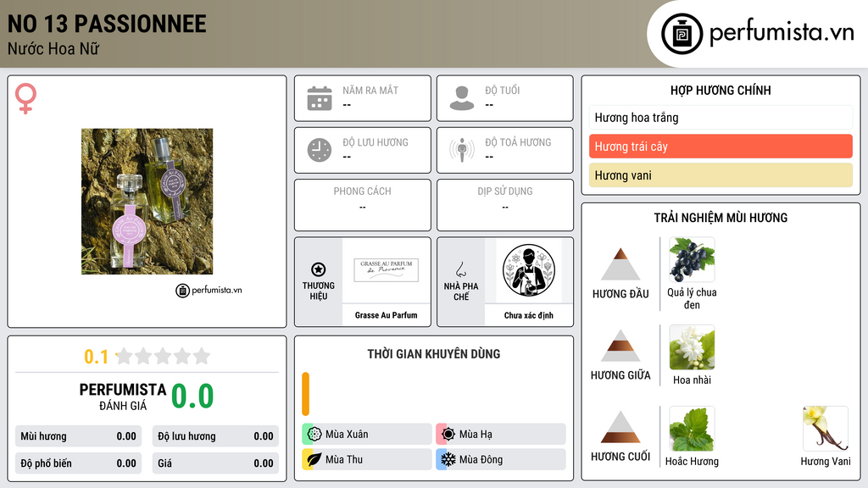The height and width of the screenshot is (488, 868).
Task: Click the Trải nghiệm mùi hương heading
Action: point(721,218)
